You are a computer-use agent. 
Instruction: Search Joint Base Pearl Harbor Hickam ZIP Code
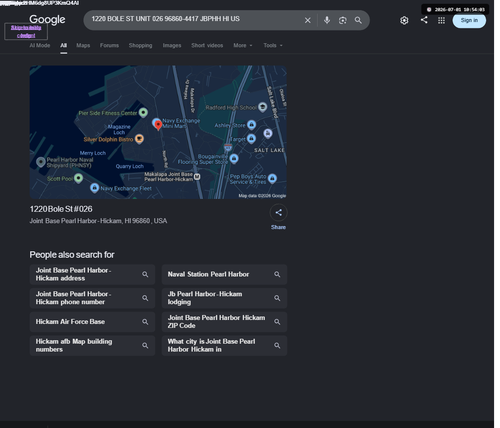[224, 322]
